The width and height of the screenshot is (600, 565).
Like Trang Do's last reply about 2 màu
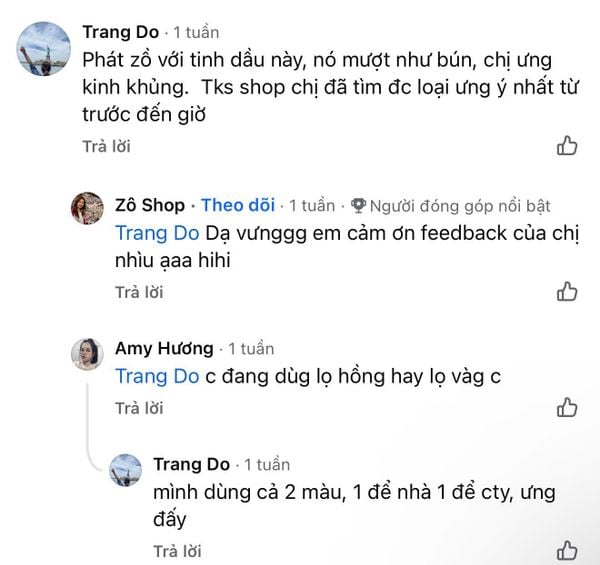[x=566, y=550]
